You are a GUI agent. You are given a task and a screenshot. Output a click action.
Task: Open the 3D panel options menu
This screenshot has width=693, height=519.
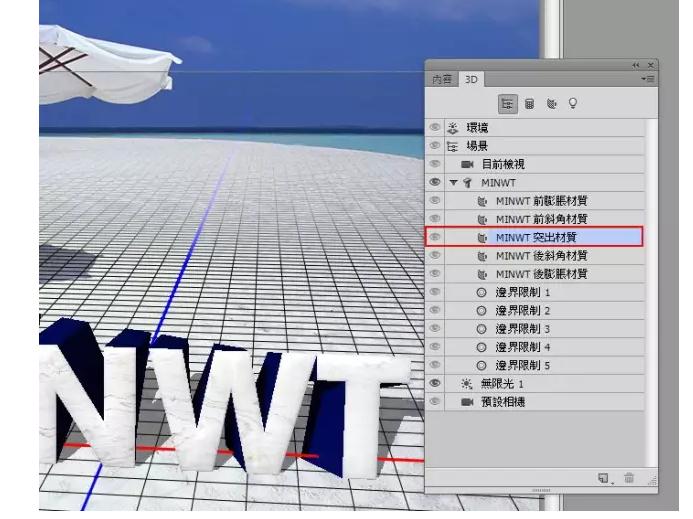tap(647, 79)
